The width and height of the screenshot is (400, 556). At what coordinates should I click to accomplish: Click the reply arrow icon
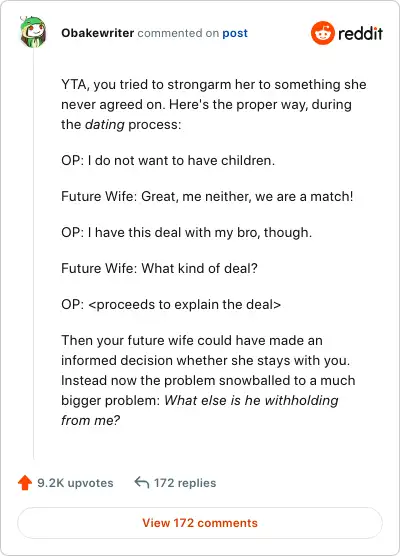click(x=141, y=482)
